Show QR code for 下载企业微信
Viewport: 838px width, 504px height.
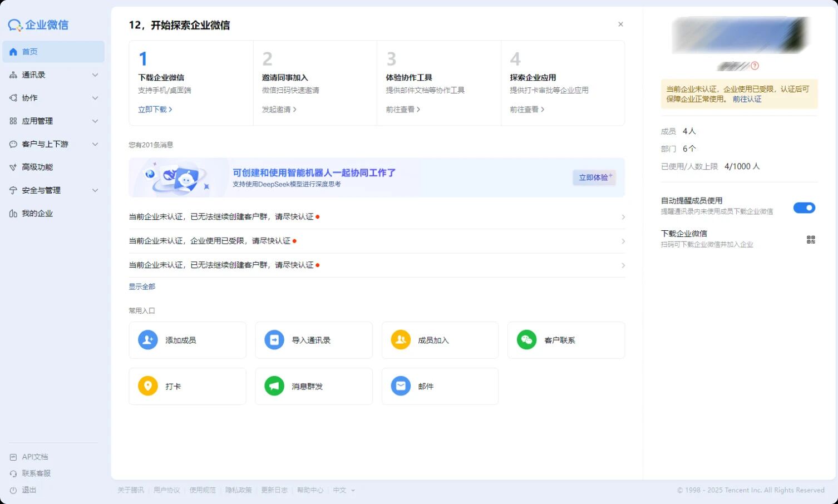click(810, 240)
